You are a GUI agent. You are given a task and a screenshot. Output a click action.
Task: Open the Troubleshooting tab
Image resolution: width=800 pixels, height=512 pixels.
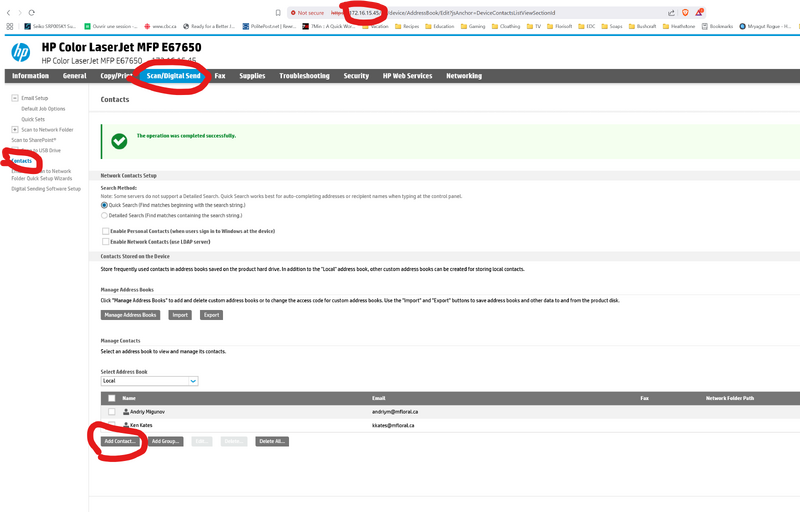[304, 76]
